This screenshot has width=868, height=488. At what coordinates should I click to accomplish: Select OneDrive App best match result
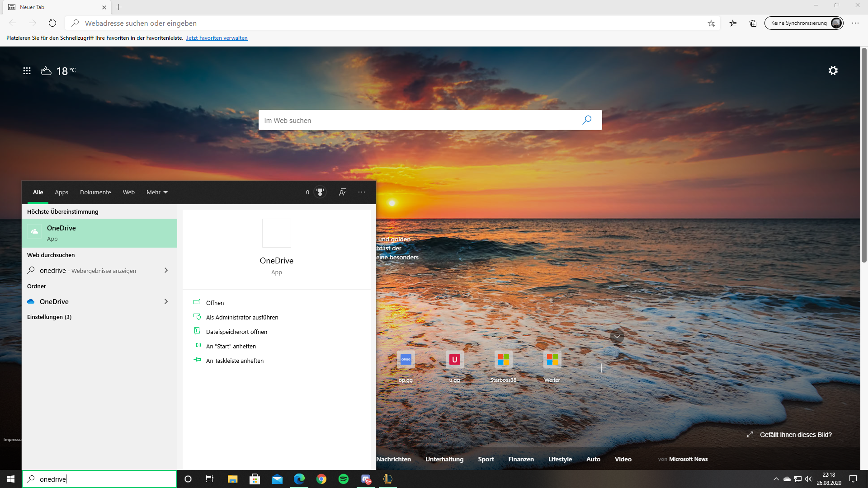pos(99,233)
